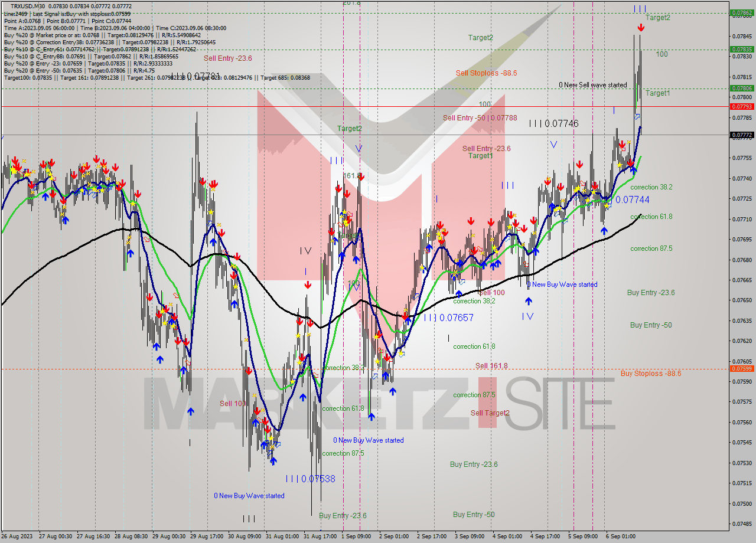Screen dimensions: 756x543
Task: Click the 0.07485 price axis tick
Action: [x=742, y=524]
